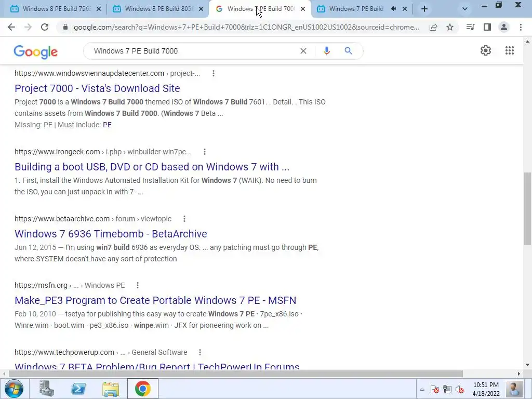Click the scroll up arrow
Screen dimensions: 532x399
(527, 42)
